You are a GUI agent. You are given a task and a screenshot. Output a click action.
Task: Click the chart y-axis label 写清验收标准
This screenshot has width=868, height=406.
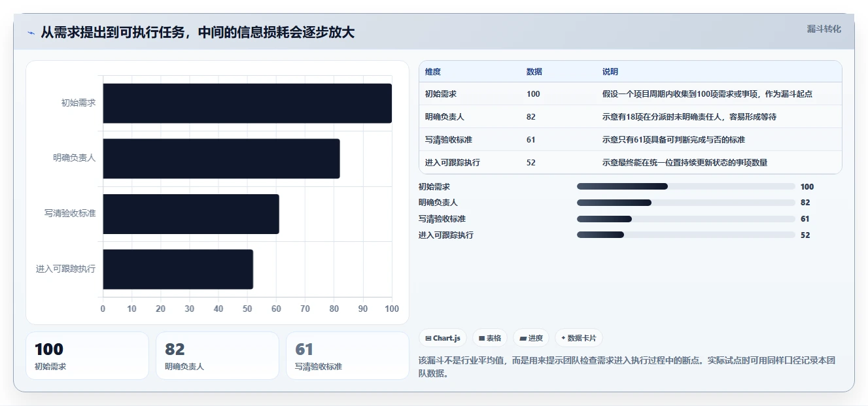70,214
